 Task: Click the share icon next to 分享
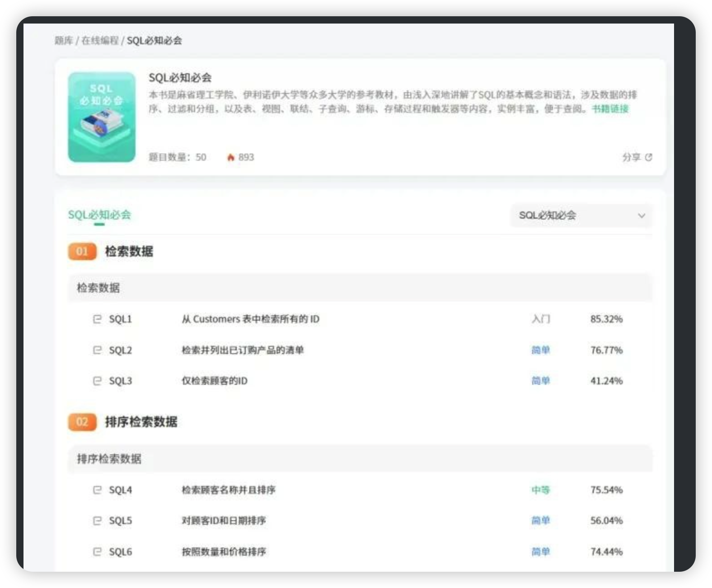tap(649, 157)
